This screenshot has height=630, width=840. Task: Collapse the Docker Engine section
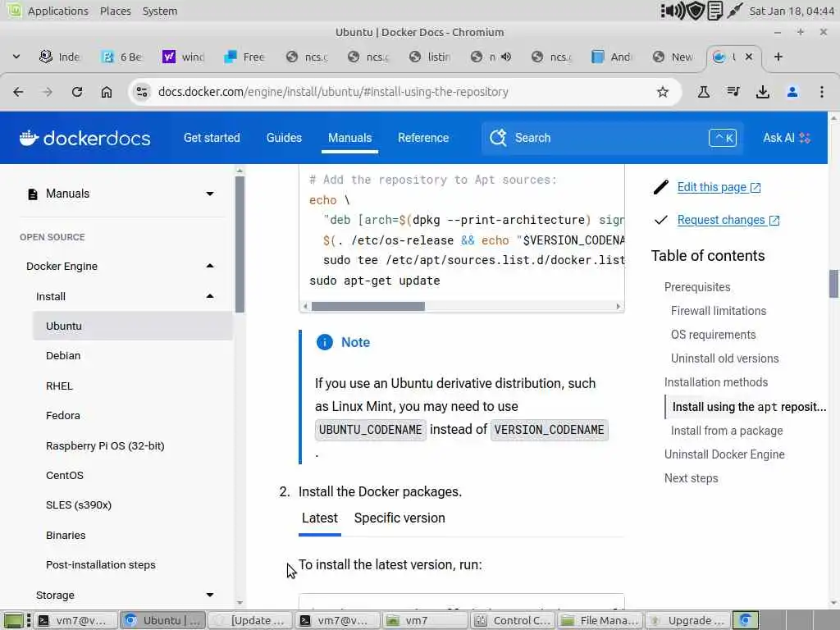click(x=210, y=267)
